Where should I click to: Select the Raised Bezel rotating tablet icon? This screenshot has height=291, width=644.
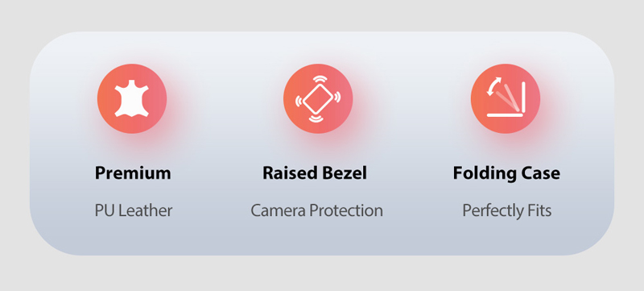pyautogui.click(x=318, y=98)
